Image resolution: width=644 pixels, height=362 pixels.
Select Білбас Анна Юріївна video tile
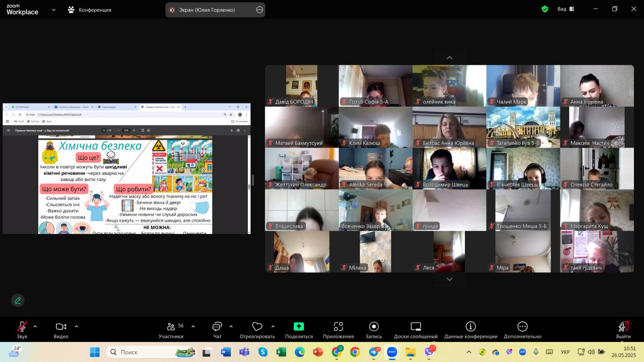click(x=449, y=127)
